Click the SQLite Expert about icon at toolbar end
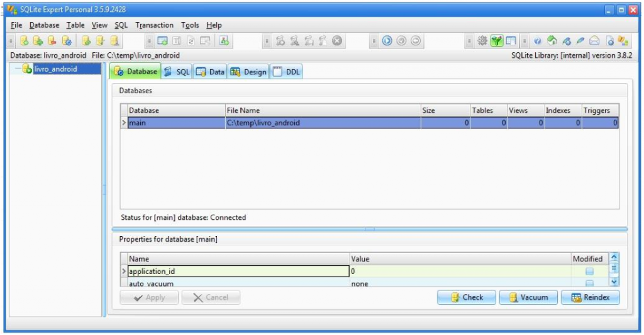The image size is (644, 335). coord(623,41)
